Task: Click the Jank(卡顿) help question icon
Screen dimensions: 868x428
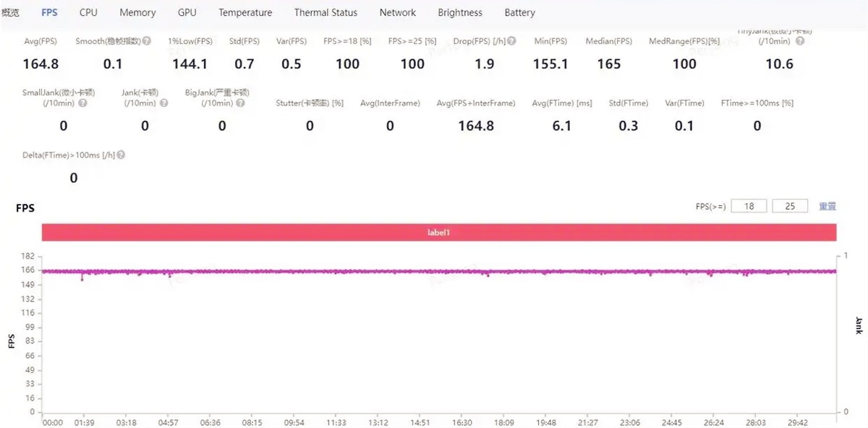Action: (x=163, y=103)
